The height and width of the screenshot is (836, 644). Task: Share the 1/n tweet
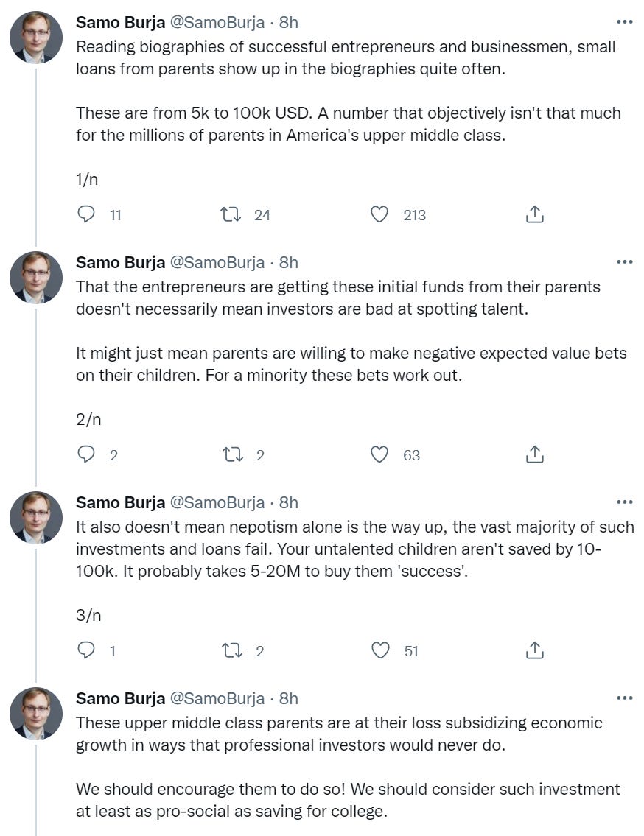coord(535,214)
